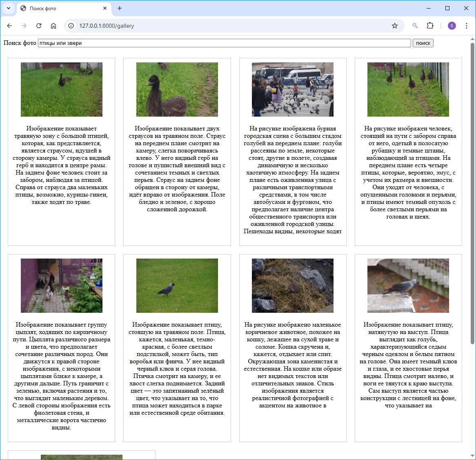Screen dimensions: 476x460
Task: Open a new browser tab
Action: (x=120, y=8)
